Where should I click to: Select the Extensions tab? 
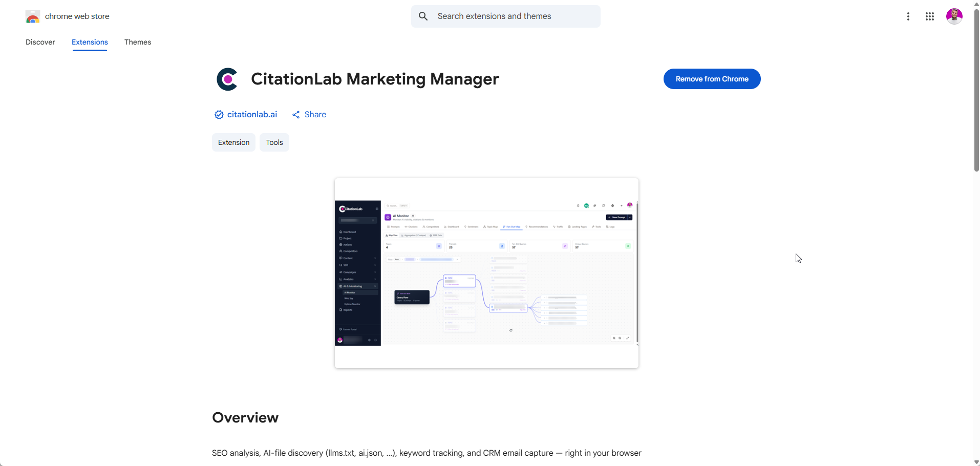click(90, 42)
